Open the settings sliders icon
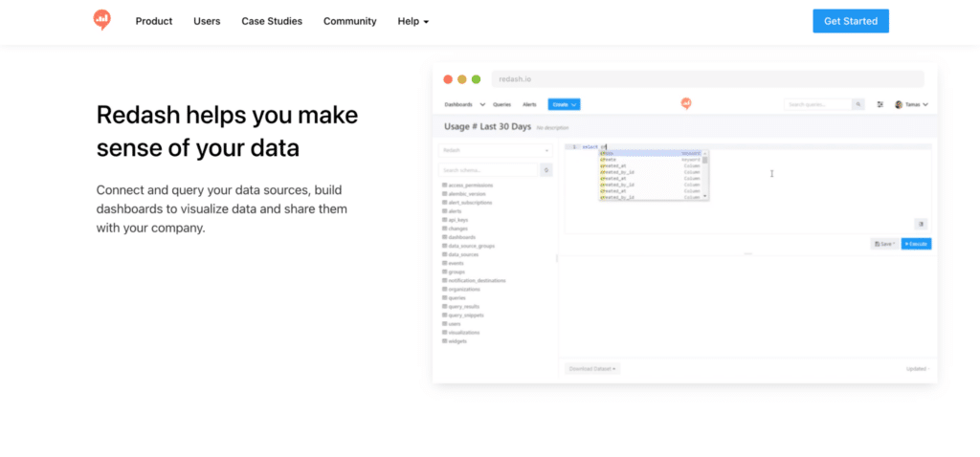 coord(880,105)
